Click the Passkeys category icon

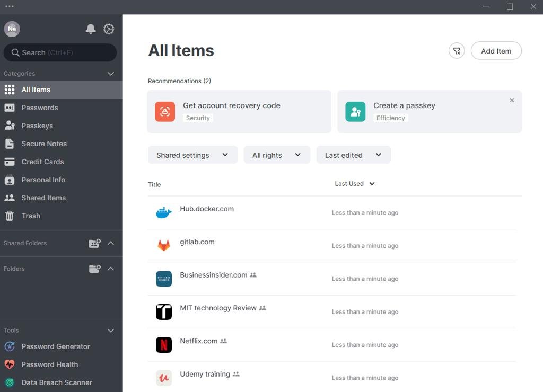click(x=10, y=126)
